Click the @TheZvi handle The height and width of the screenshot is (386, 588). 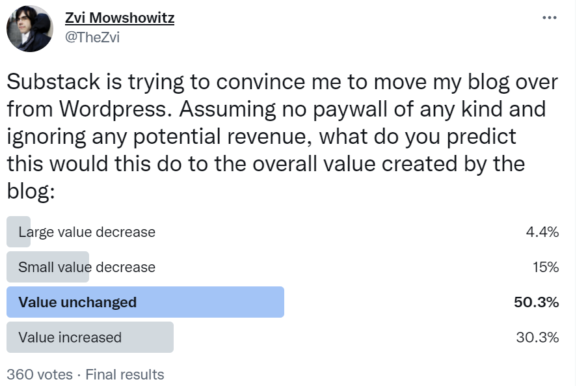[x=92, y=37]
